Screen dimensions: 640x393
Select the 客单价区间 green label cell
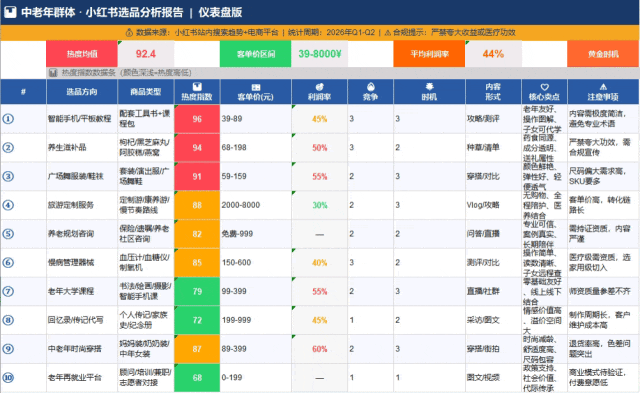pyautogui.click(x=256, y=54)
